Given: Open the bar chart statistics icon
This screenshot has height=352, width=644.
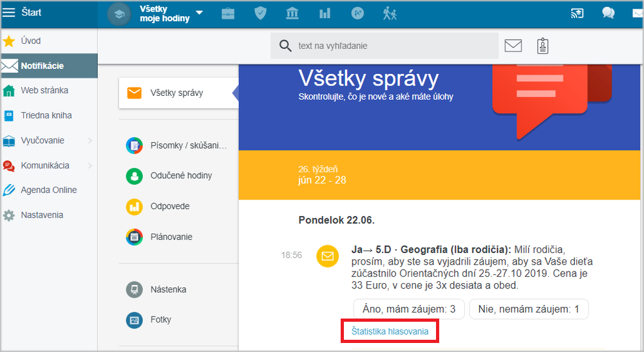Looking at the screenshot, I should (x=325, y=14).
